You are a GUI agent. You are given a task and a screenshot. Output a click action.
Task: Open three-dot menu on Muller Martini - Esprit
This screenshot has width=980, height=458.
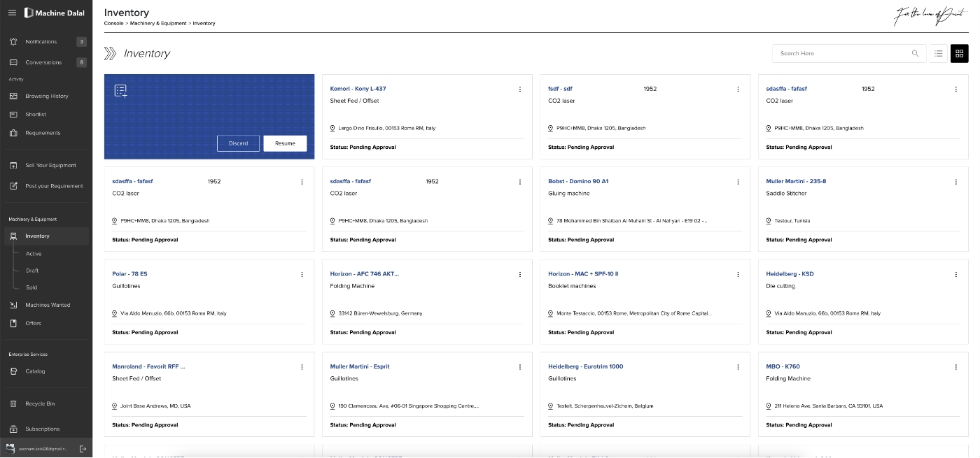click(520, 367)
